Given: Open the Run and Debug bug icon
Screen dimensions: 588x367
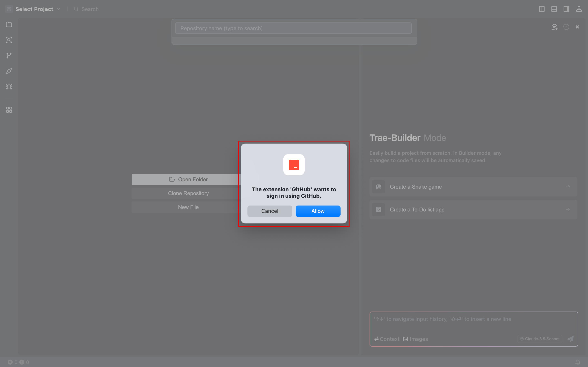Looking at the screenshot, I should 9,87.
